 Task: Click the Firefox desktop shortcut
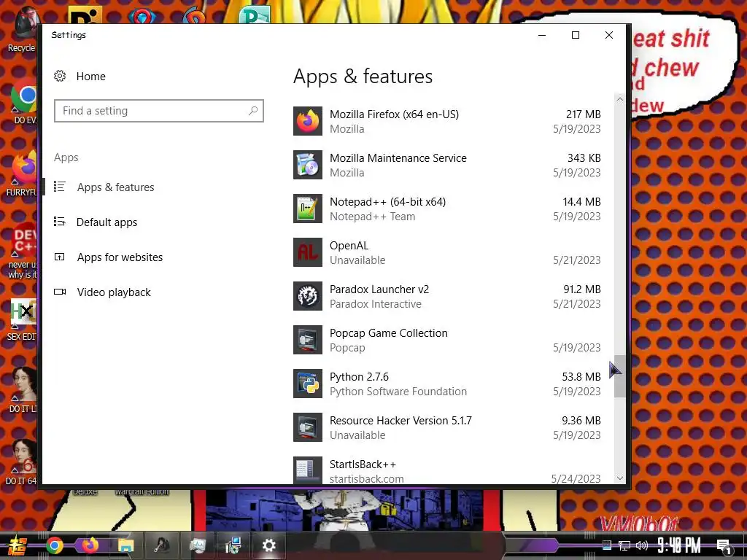pos(24,174)
